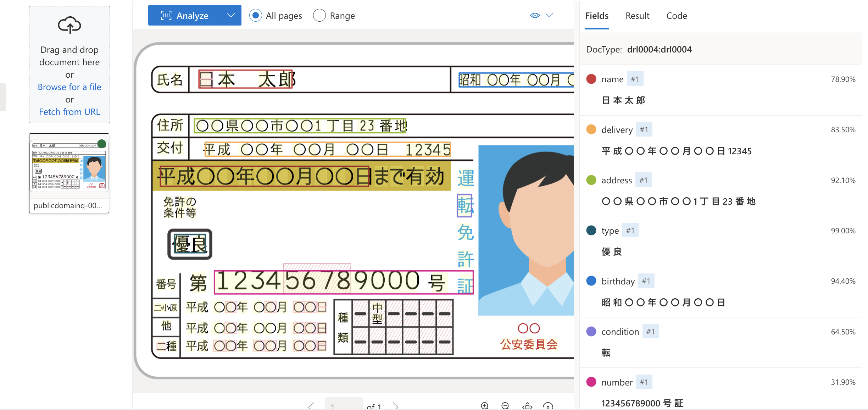Switch to the Result tab
This screenshot has height=410, width=868.
pyautogui.click(x=637, y=16)
